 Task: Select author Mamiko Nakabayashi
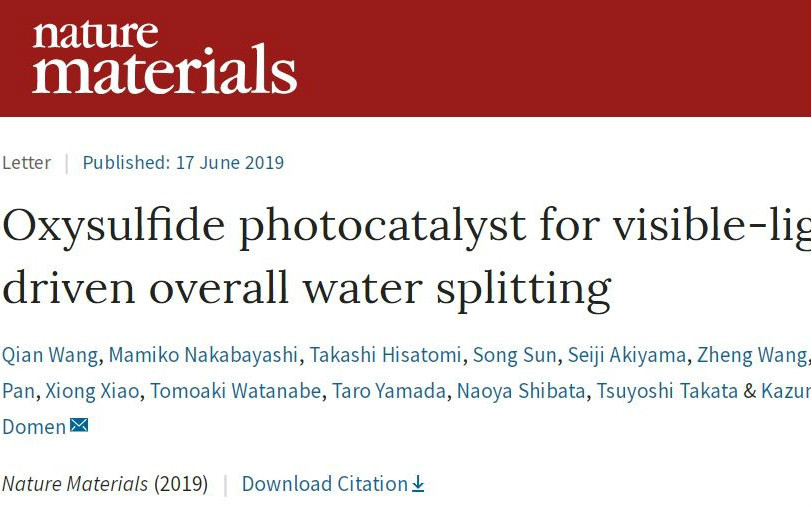point(203,355)
